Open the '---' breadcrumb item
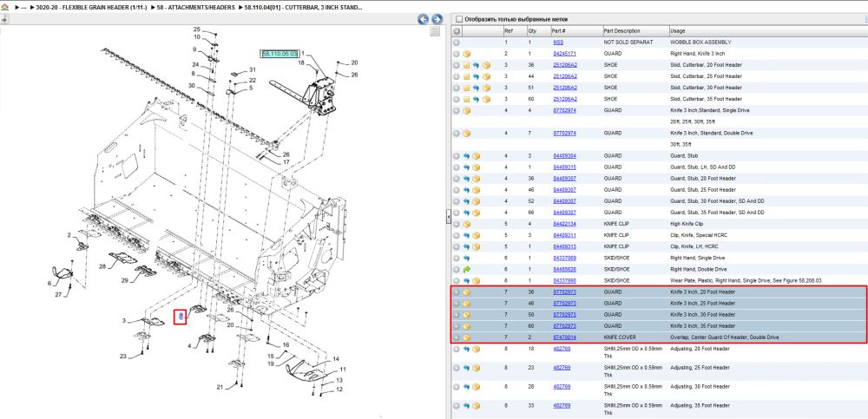This screenshot has width=868, height=419. pyautogui.click(x=23, y=8)
